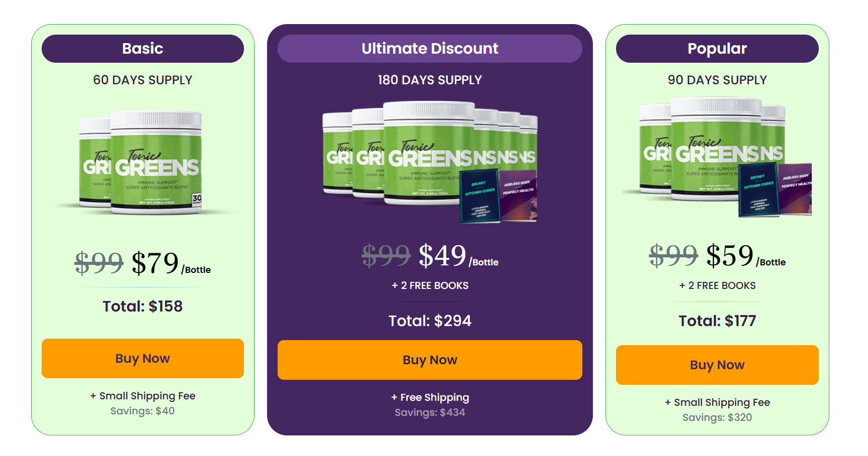
Task: Select the Ultimate Discount header pill
Action: click(x=430, y=48)
